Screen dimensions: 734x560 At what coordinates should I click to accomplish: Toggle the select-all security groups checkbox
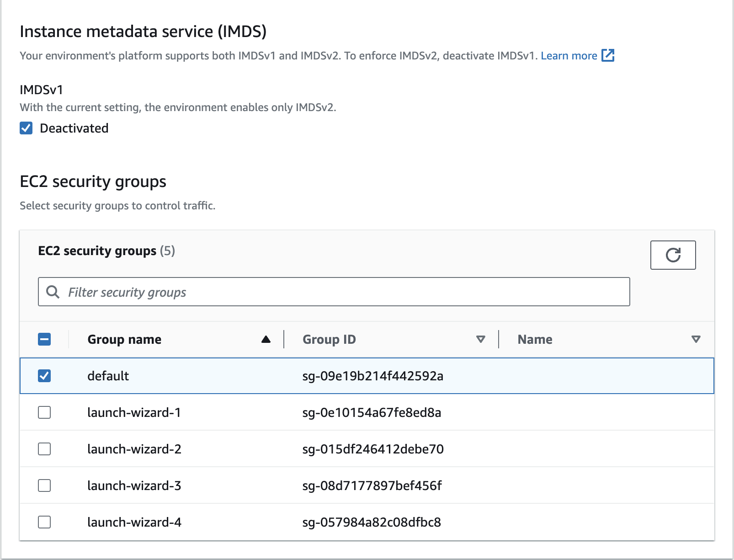44,339
